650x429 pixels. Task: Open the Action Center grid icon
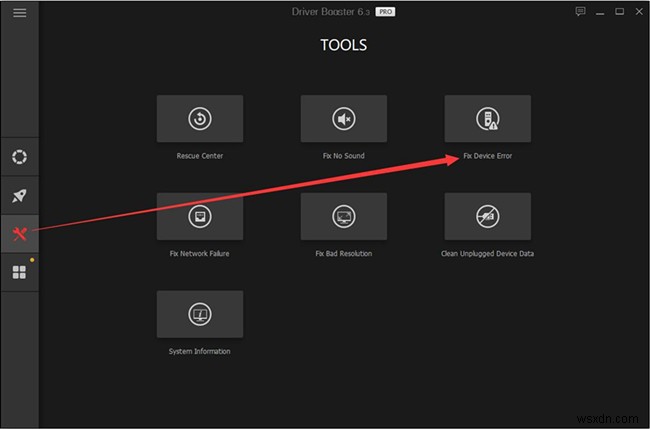pyautogui.click(x=19, y=272)
